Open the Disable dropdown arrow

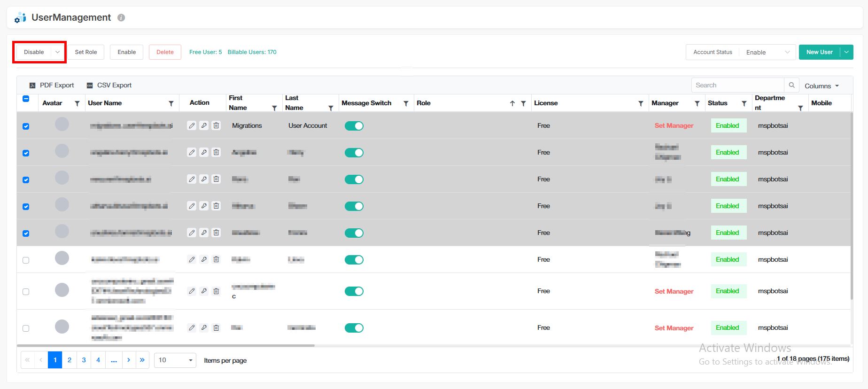click(57, 52)
